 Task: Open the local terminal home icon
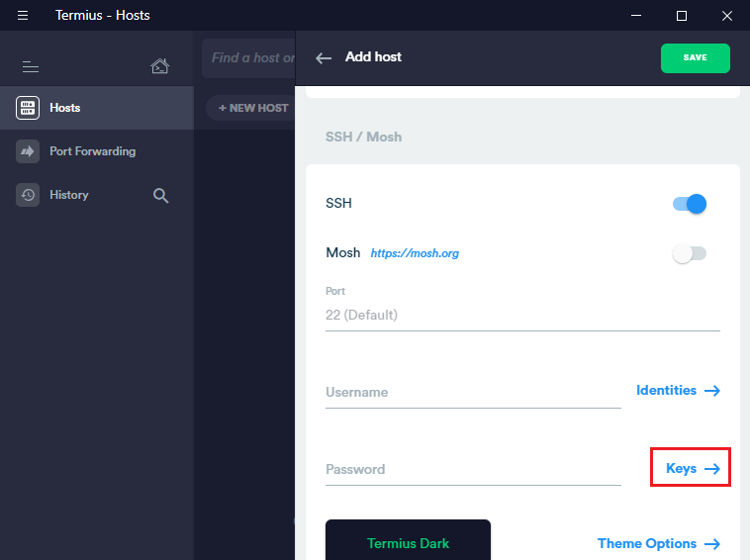coord(159,66)
